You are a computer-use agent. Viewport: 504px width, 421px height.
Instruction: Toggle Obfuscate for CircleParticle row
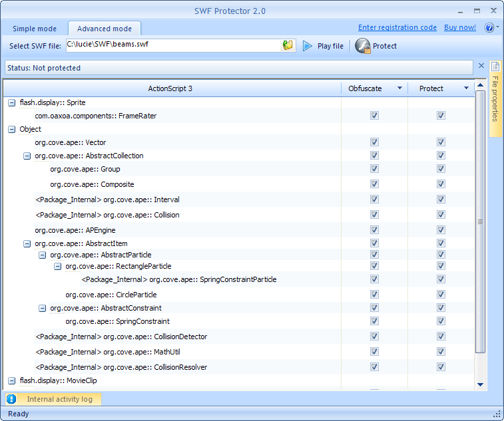tap(374, 295)
